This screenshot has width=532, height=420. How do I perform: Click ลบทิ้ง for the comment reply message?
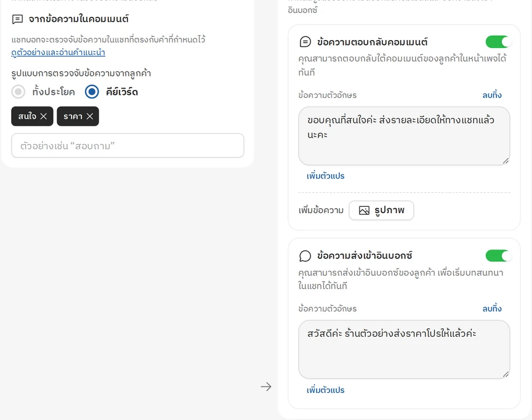click(x=492, y=95)
